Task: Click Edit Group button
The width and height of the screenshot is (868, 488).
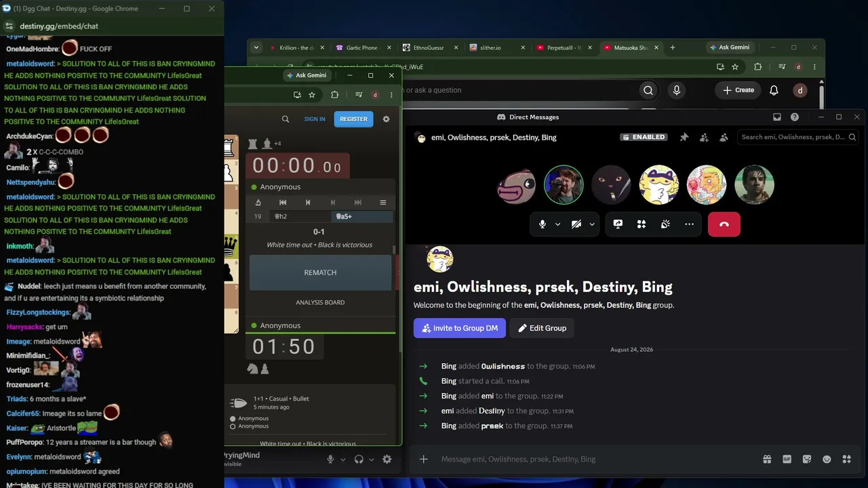Action: 542,328
